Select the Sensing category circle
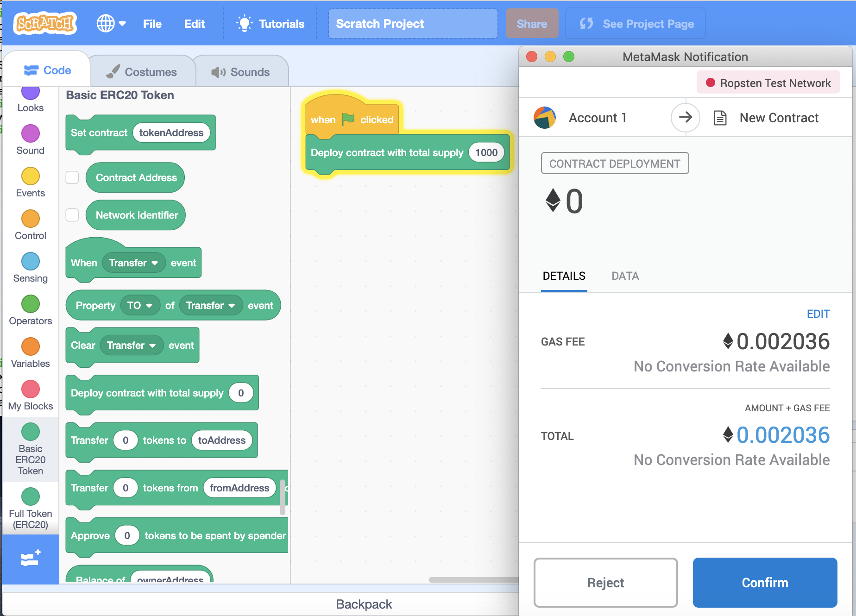The width and height of the screenshot is (856, 616). (31, 261)
